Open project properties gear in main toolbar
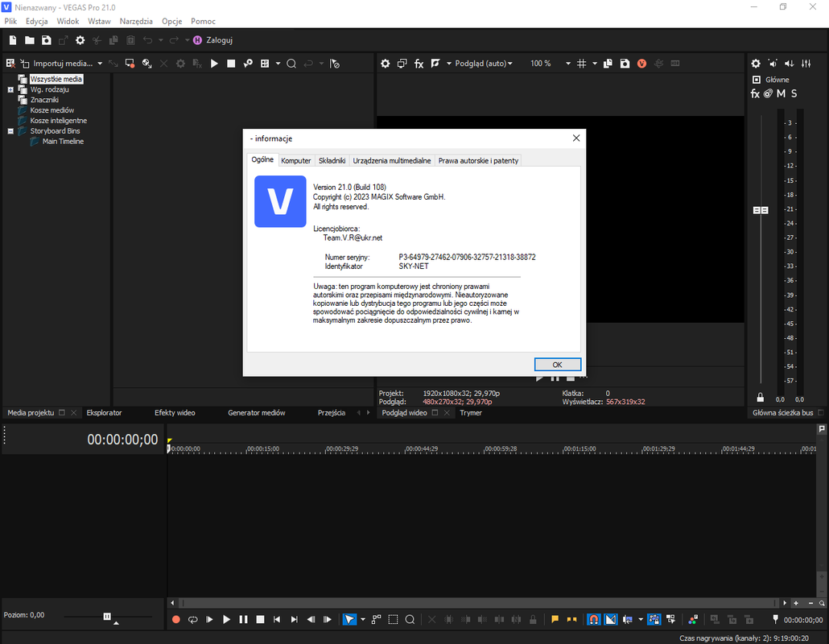 pos(80,40)
